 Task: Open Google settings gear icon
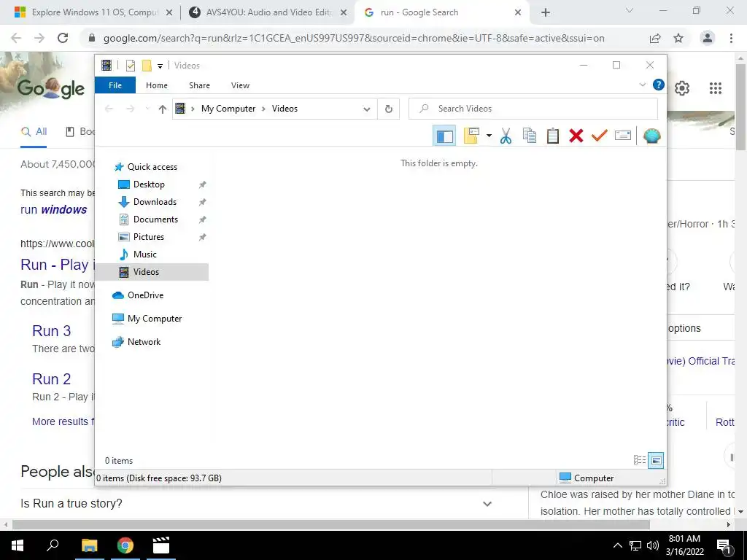pyautogui.click(x=682, y=88)
